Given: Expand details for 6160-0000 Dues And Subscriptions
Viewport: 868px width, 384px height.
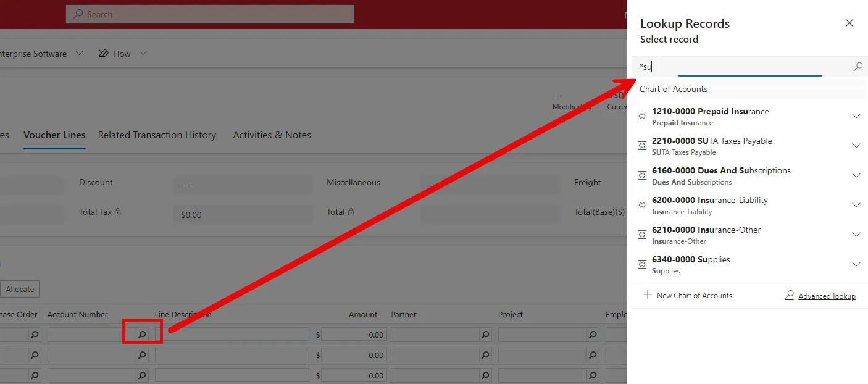Looking at the screenshot, I should point(856,175).
